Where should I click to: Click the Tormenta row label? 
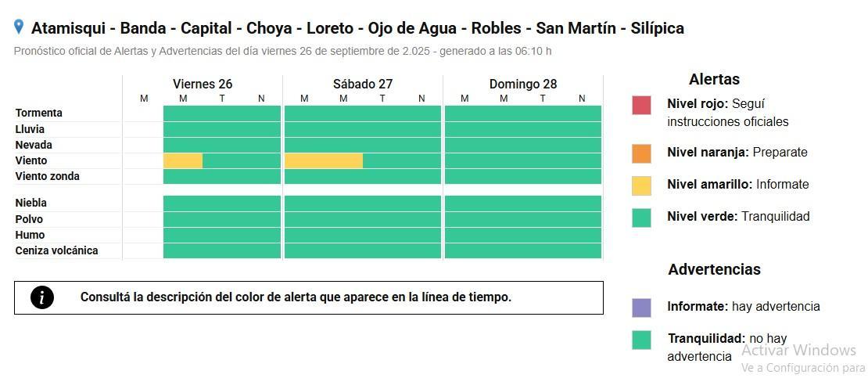tap(39, 113)
